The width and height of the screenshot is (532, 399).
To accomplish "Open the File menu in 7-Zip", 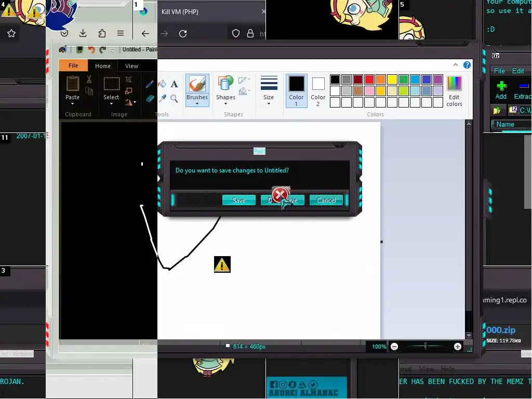I will pyautogui.click(x=499, y=71).
